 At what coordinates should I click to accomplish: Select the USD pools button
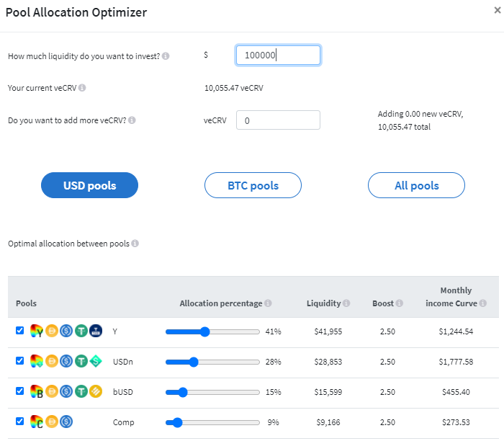90,185
